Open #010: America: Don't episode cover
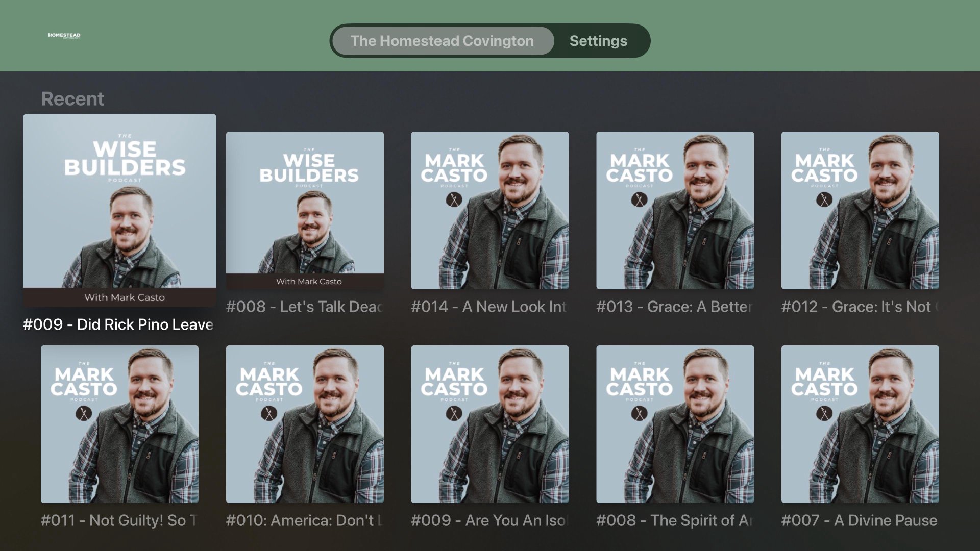Viewport: 980px width, 551px height. coord(305,424)
